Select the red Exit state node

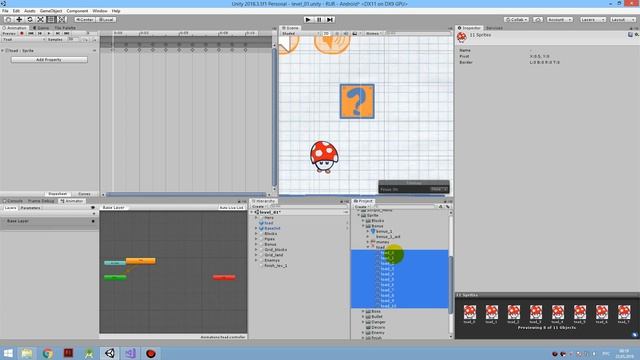[224, 278]
